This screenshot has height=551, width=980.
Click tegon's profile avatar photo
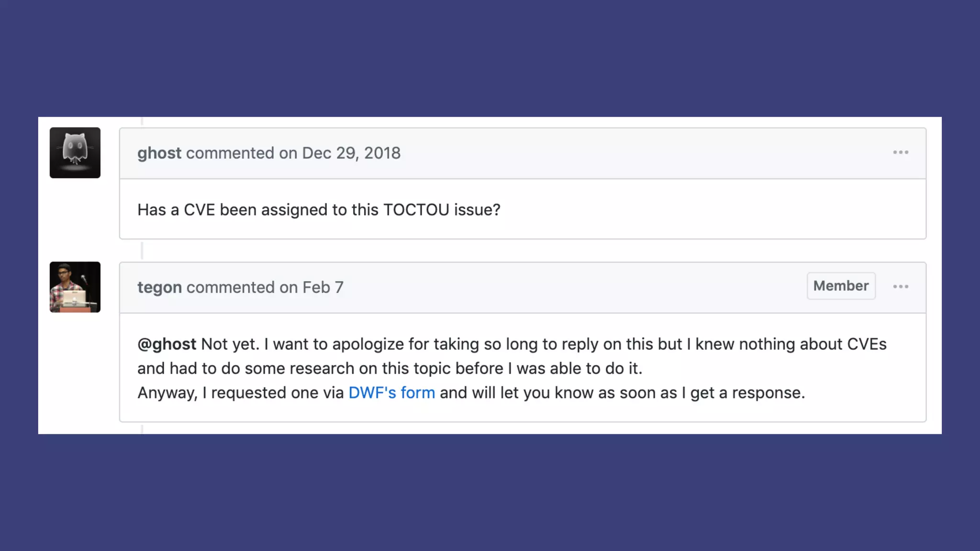click(x=75, y=287)
